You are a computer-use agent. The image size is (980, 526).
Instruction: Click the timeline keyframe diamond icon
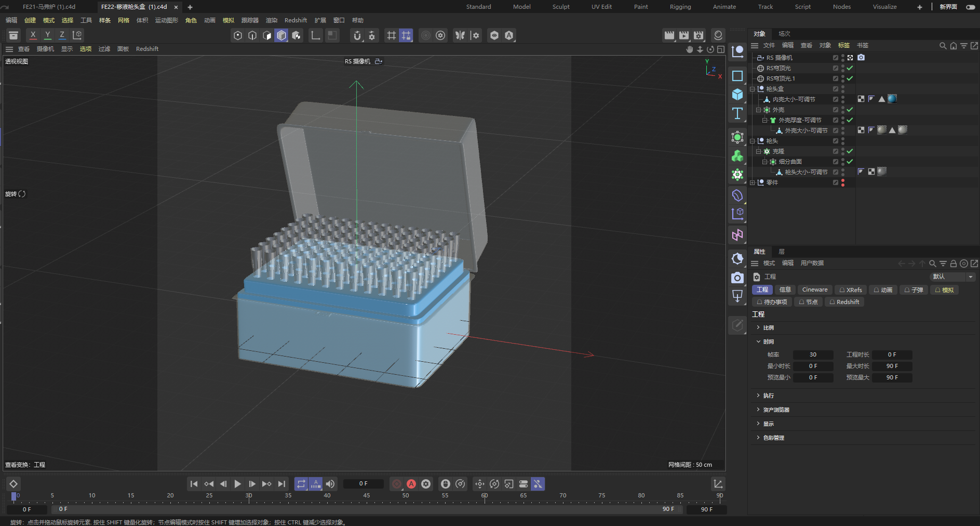(x=14, y=484)
